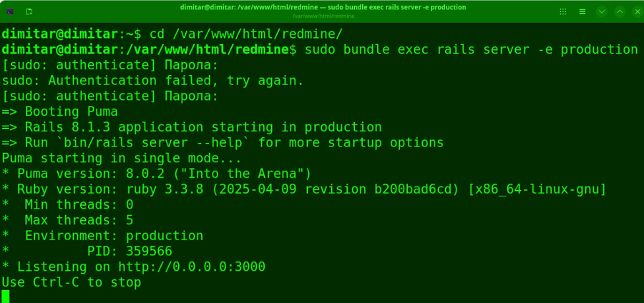Open a new tab with the add-tab icon

coord(29,11)
